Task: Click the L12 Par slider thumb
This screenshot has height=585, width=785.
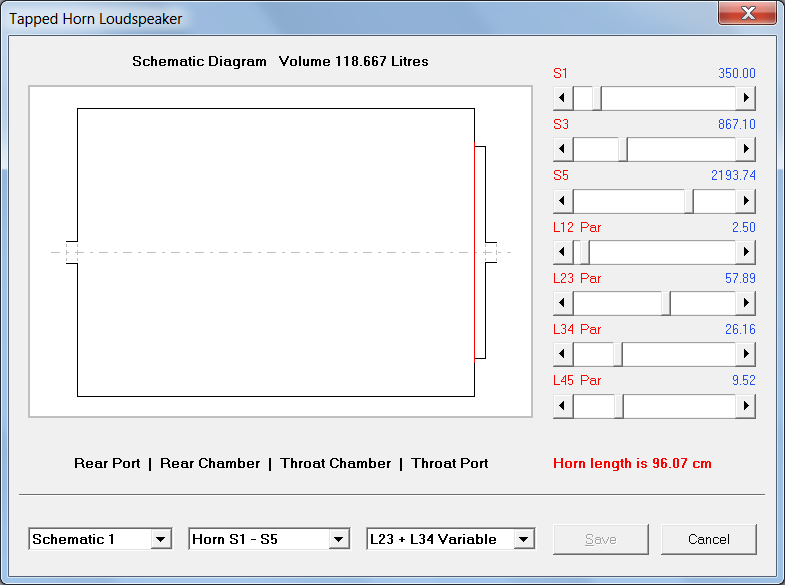Action: (585, 251)
